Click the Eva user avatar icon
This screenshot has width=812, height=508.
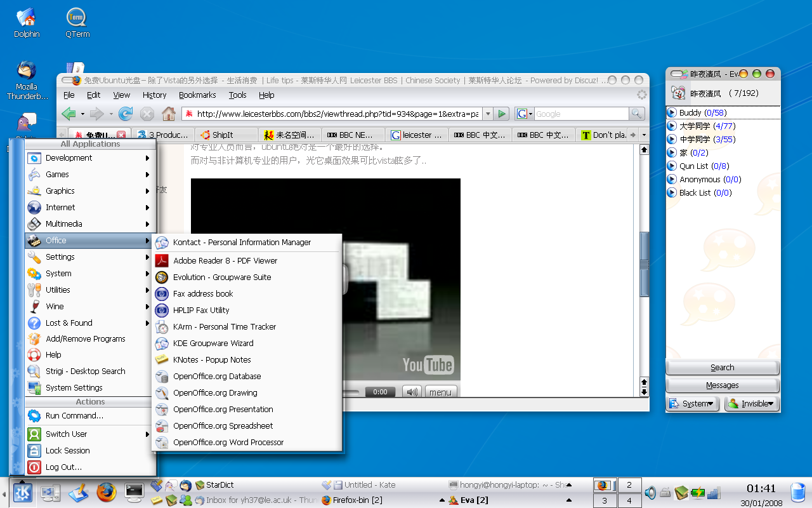pyautogui.click(x=679, y=93)
